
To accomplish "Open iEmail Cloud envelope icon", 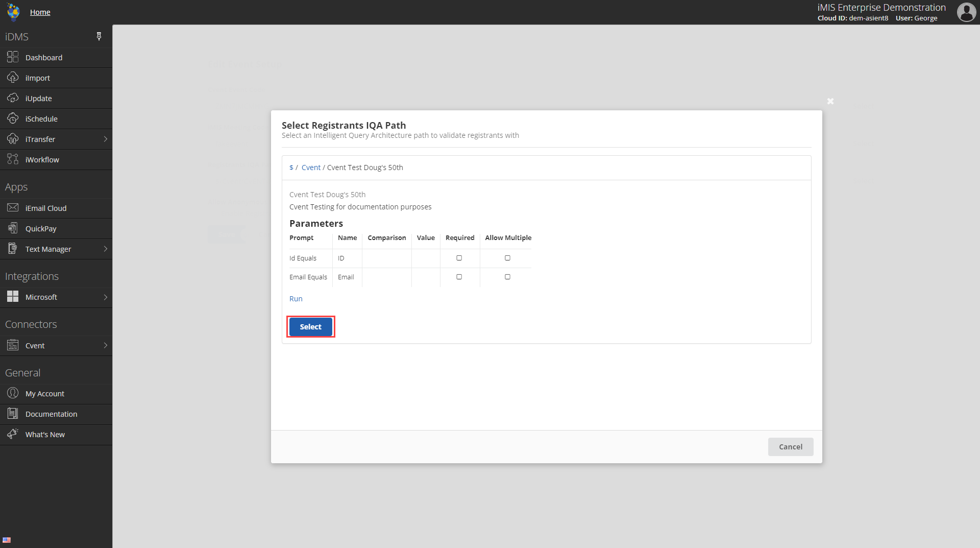I will point(13,208).
